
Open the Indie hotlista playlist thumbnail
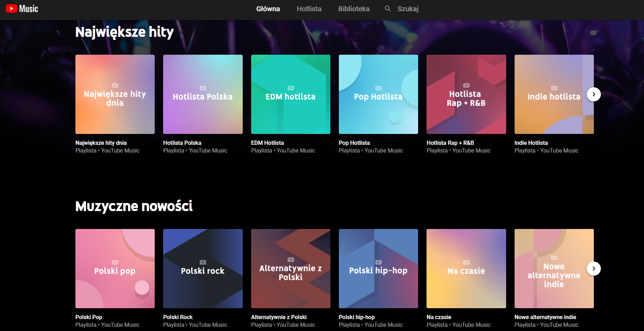(x=554, y=94)
